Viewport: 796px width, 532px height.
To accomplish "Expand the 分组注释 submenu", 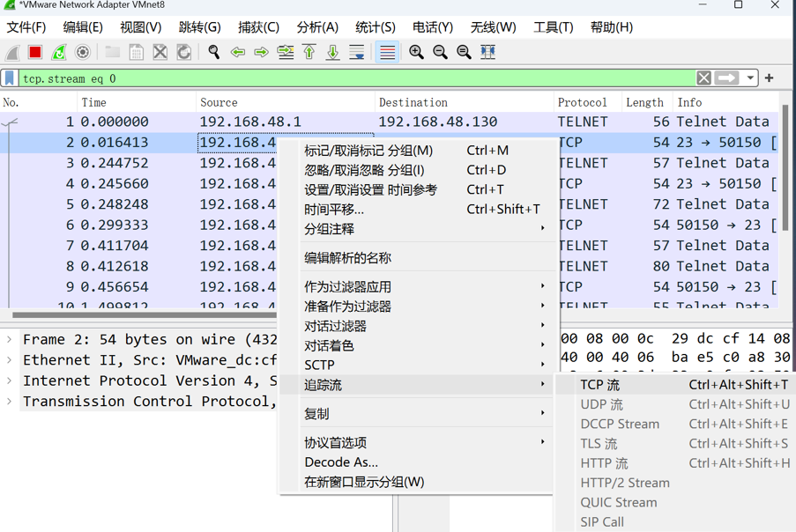I will click(x=416, y=229).
